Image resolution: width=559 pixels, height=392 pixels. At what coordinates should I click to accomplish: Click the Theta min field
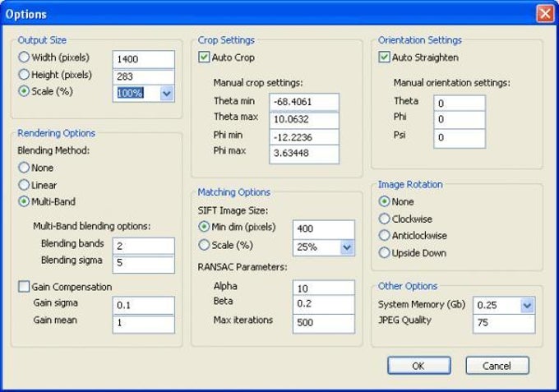click(x=304, y=102)
